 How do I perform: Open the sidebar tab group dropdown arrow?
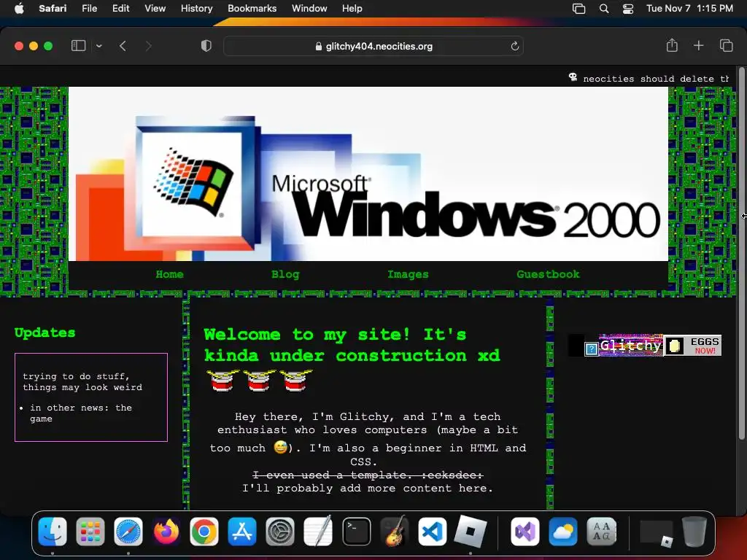(x=99, y=46)
